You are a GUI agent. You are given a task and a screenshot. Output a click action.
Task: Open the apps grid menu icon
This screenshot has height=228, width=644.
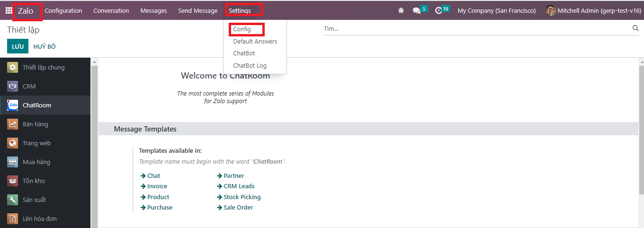tap(9, 10)
